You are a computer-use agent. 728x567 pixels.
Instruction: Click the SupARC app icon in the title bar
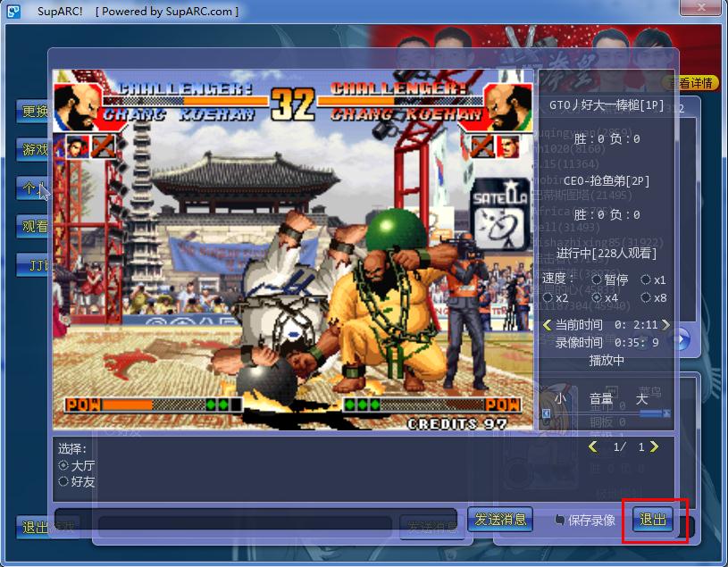click(13, 11)
